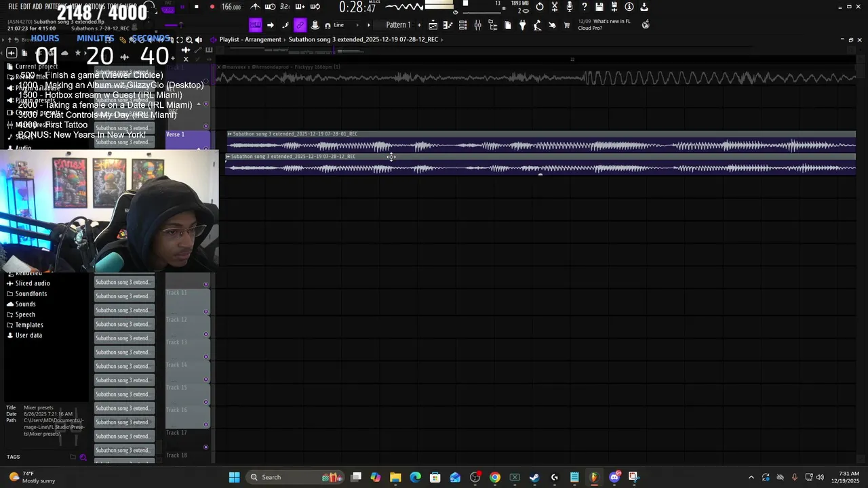Toggle the stamp multilink controller button

pyautogui.click(x=315, y=25)
